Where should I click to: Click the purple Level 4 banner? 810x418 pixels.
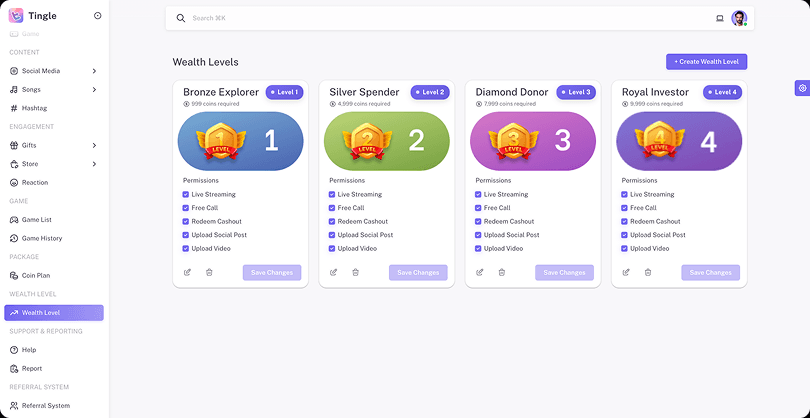(x=679, y=141)
